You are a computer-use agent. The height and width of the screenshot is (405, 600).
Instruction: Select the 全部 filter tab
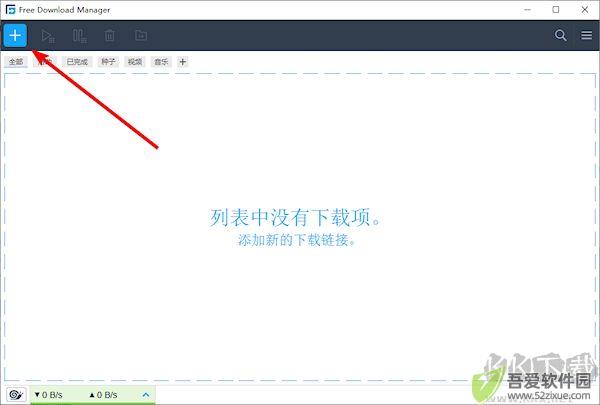click(16, 62)
